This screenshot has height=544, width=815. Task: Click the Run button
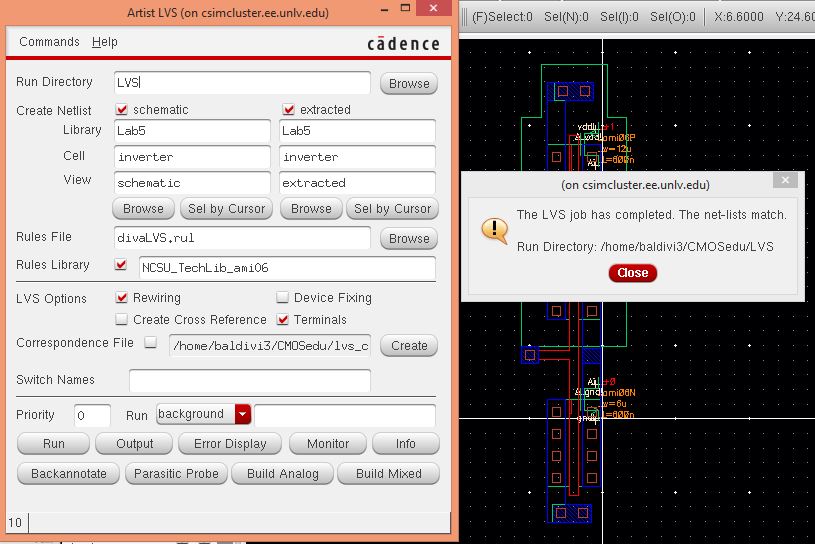[54, 444]
